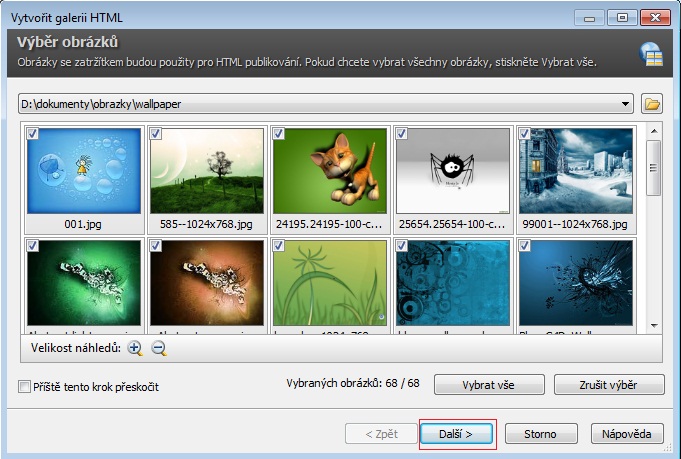Select the 99001--1024x768.jpg winter thumbnail
This screenshot has width=681, height=459.
point(576,170)
